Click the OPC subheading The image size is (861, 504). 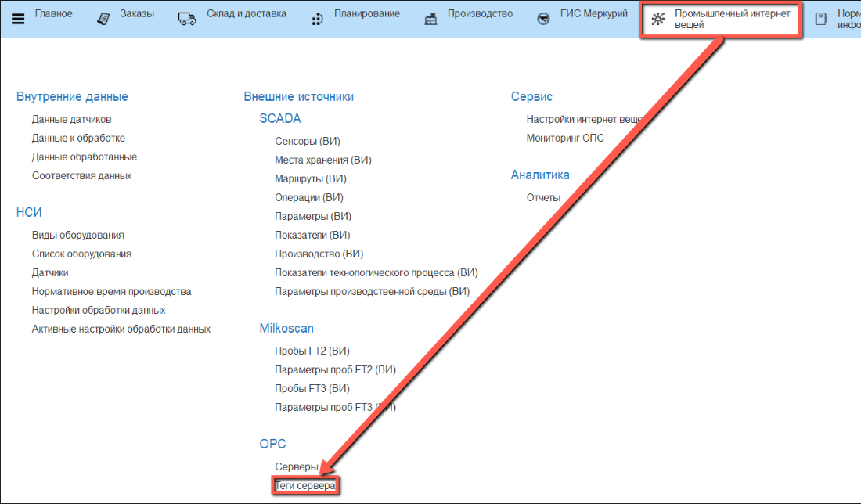pyautogui.click(x=273, y=444)
